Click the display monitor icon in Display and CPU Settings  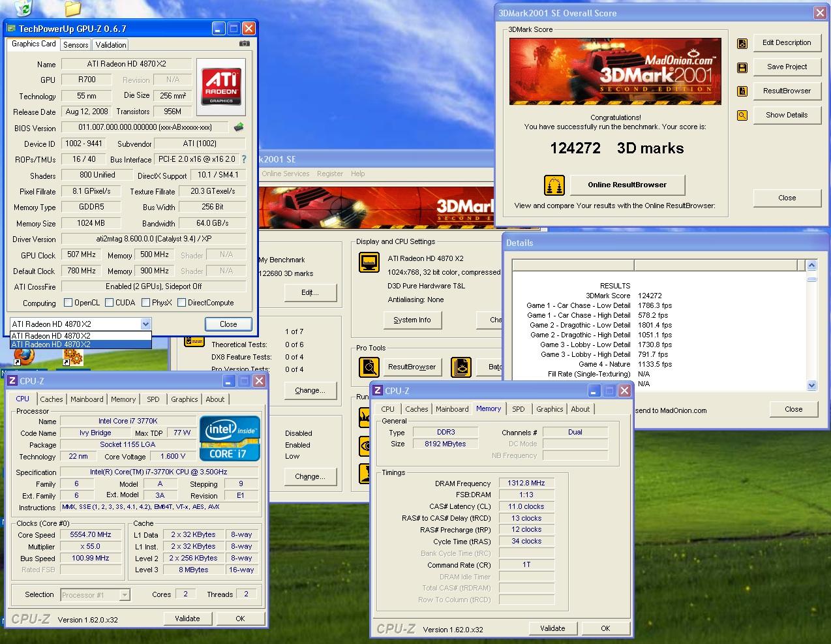369,262
